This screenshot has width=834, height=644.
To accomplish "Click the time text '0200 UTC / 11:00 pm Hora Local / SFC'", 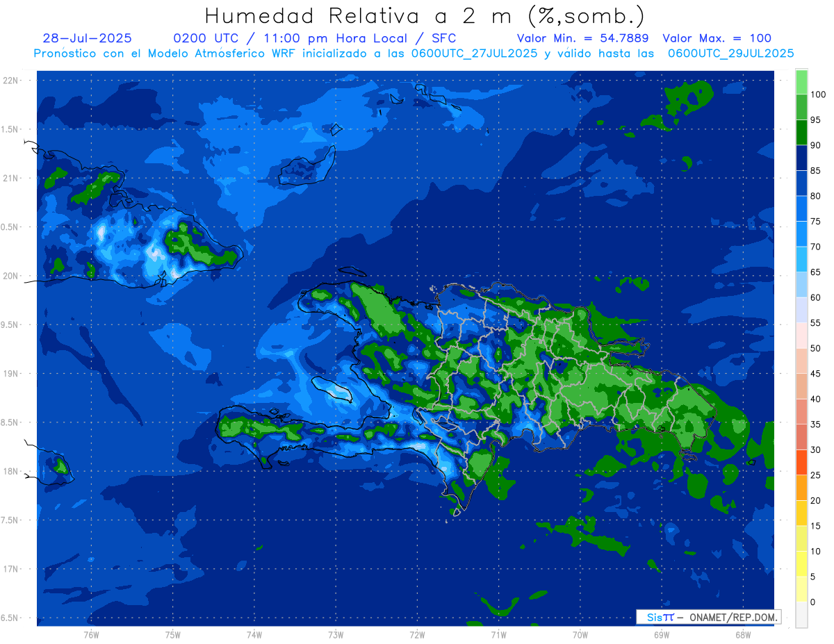I will (316, 38).
